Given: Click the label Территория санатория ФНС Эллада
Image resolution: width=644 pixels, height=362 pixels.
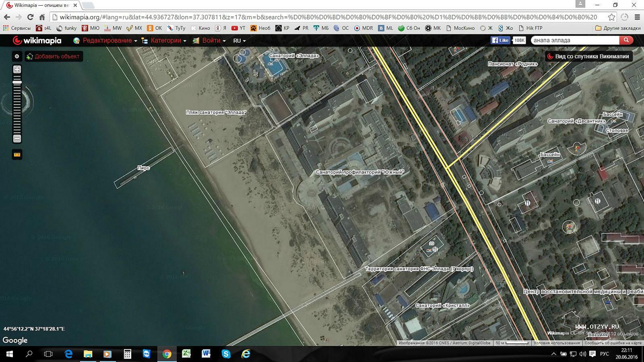Looking at the screenshot, I should [x=419, y=269].
